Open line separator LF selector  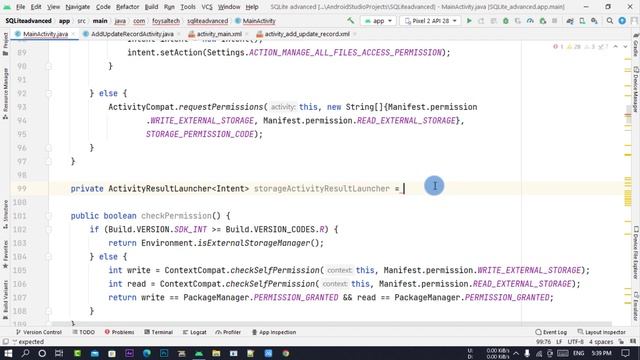[x=559, y=342]
